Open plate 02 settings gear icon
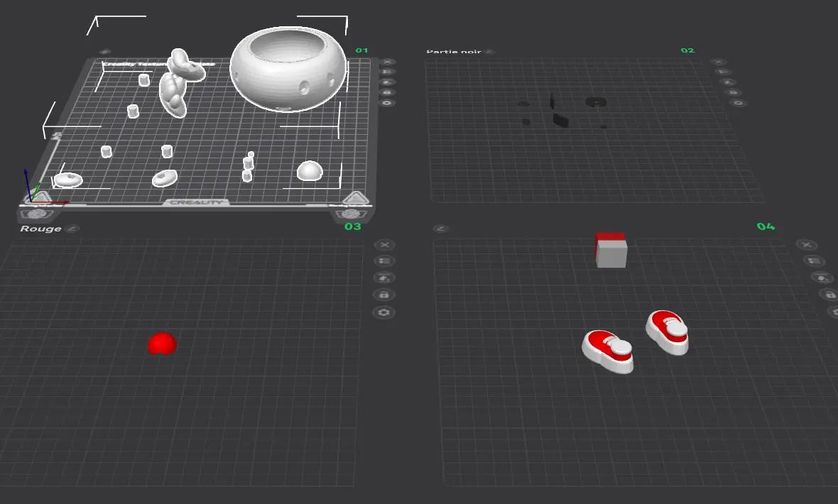 pos(738,103)
